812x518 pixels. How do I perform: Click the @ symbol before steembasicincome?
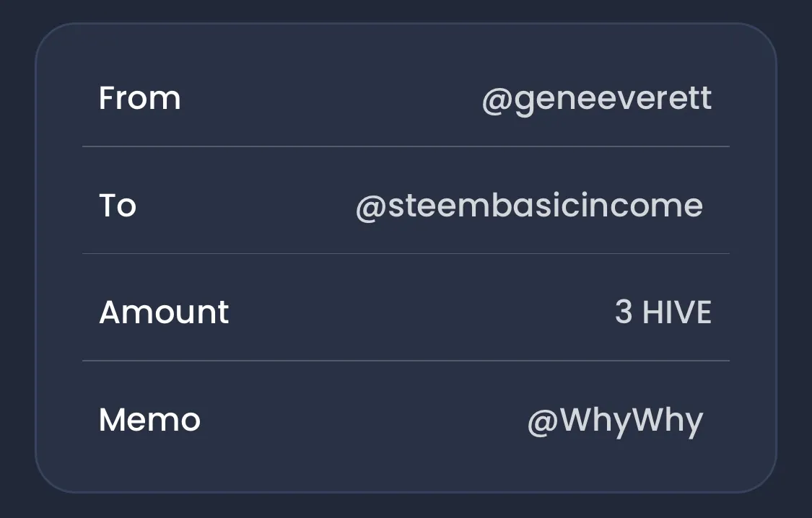pos(371,208)
